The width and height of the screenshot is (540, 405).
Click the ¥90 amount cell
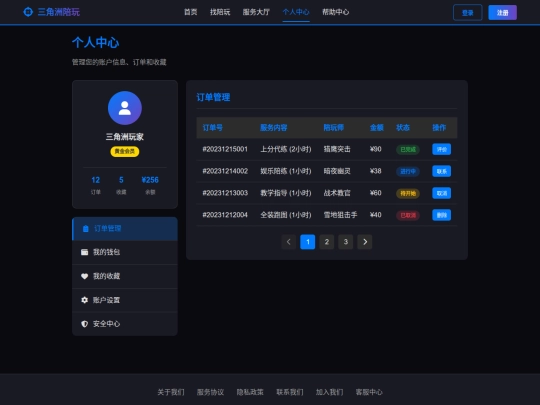point(375,149)
